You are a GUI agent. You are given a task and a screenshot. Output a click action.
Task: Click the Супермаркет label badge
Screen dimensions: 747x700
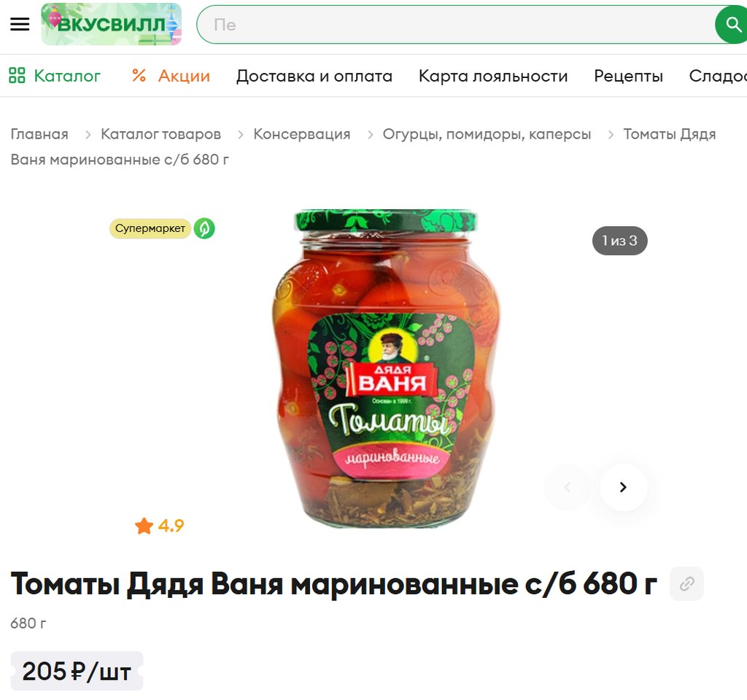coord(150,228)
